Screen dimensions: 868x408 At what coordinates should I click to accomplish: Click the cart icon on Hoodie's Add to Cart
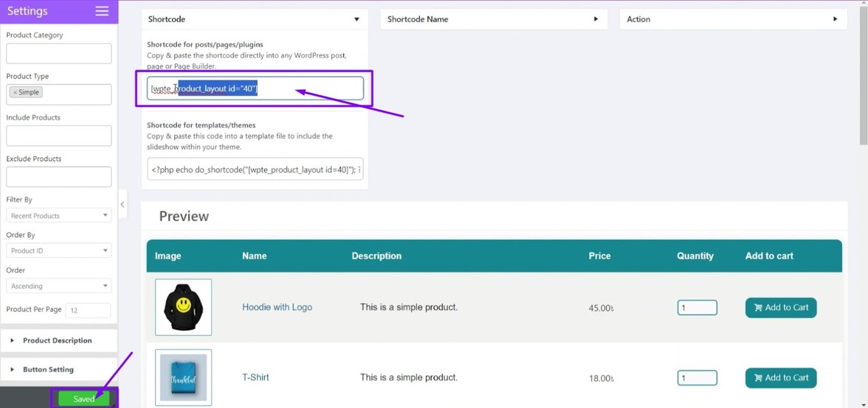click(x=759, y=307)
